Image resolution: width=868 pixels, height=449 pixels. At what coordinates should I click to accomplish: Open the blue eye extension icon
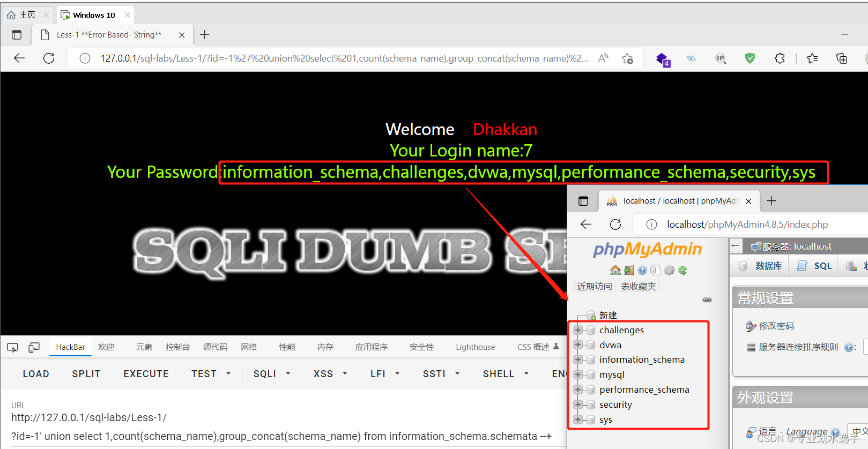point(691,58)
